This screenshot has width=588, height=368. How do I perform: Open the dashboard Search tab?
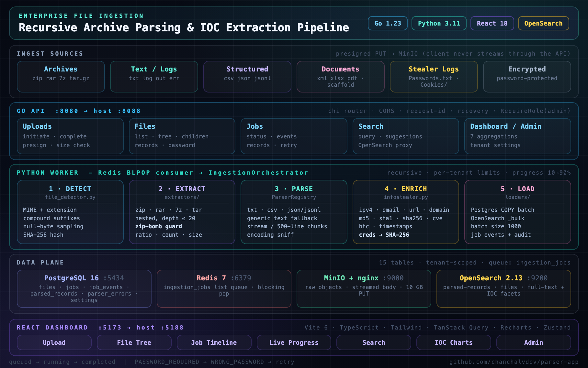[x=374, y=342]
